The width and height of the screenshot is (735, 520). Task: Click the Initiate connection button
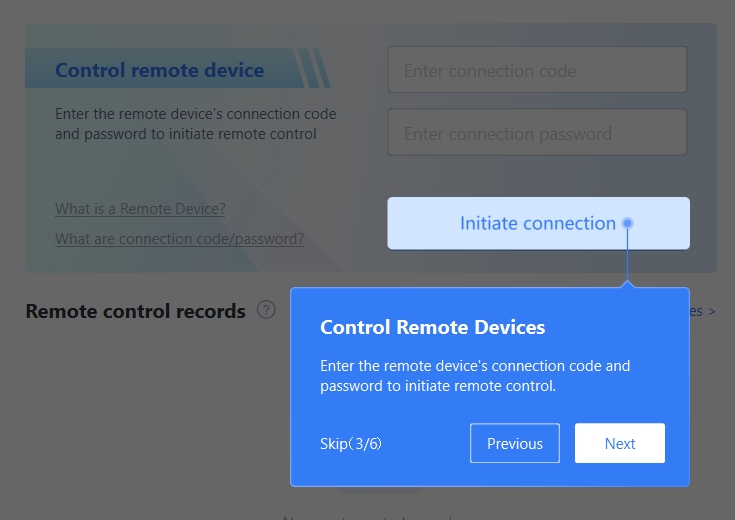click(538, 223)
